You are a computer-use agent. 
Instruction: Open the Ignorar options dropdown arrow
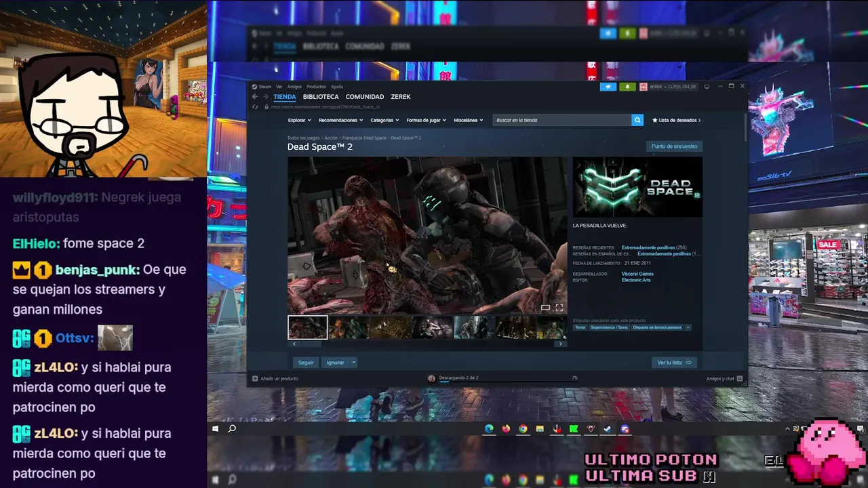pyautogui.click(x=353, y=363)
